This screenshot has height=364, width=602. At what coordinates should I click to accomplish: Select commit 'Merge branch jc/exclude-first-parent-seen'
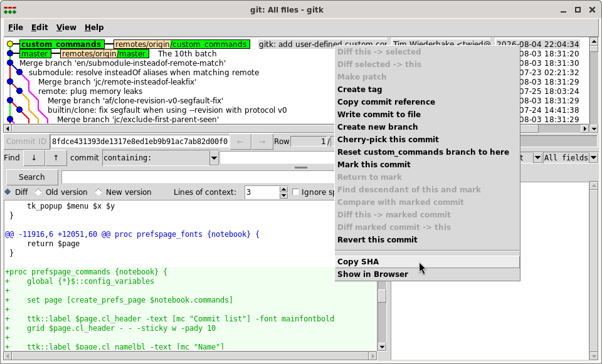click(x=138, y=119)
